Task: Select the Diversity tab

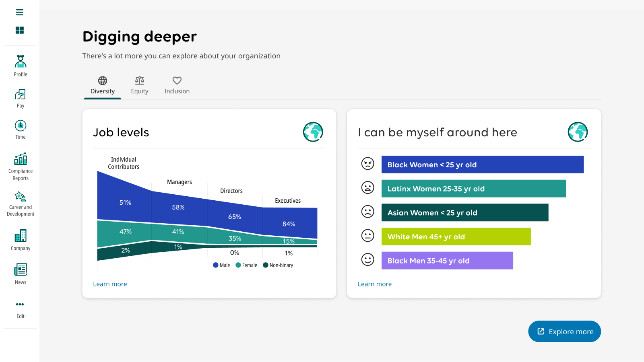Action: 103,86
